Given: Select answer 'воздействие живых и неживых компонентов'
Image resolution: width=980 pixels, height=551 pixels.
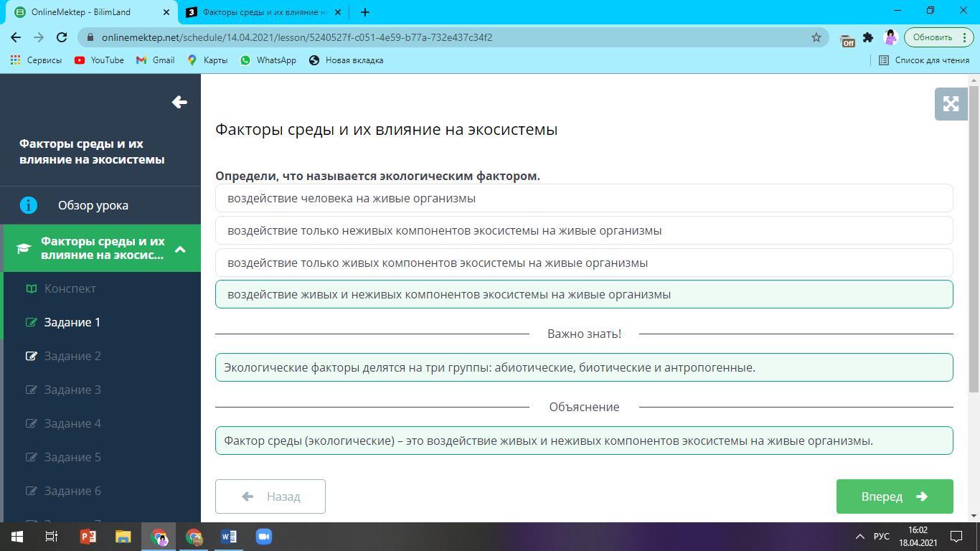Looking at the screenshot, I should pos(584,294).
